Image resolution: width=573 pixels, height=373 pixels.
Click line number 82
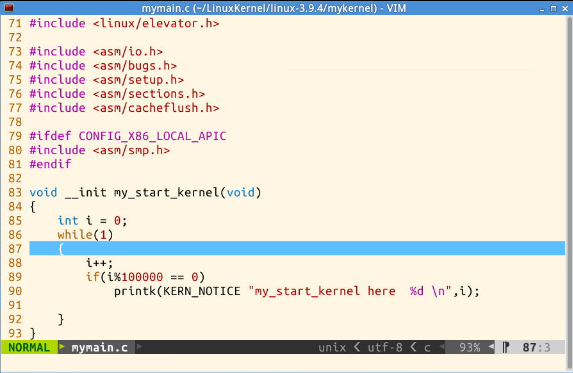[x=15, y=179]
